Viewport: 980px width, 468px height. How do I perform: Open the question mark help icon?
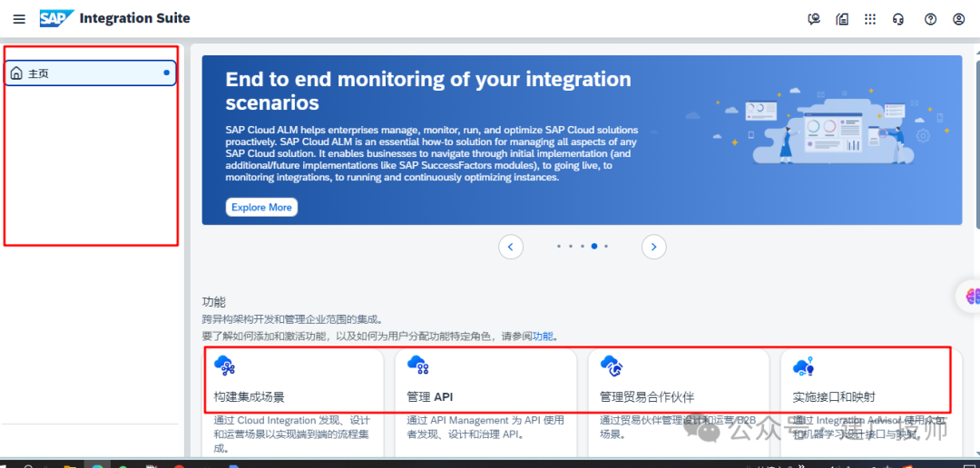[931, 19]
